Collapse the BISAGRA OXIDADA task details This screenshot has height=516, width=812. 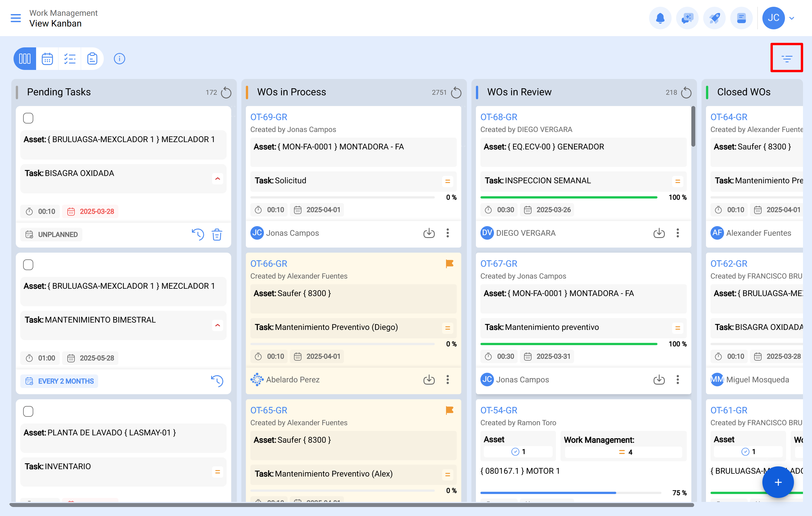[x=218, y=179]
